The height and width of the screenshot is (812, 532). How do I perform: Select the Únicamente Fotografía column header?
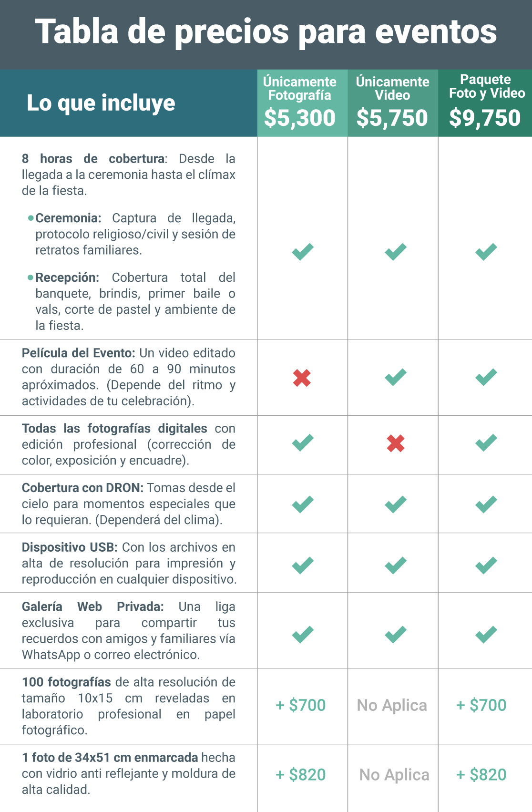(x=300, y=88)
